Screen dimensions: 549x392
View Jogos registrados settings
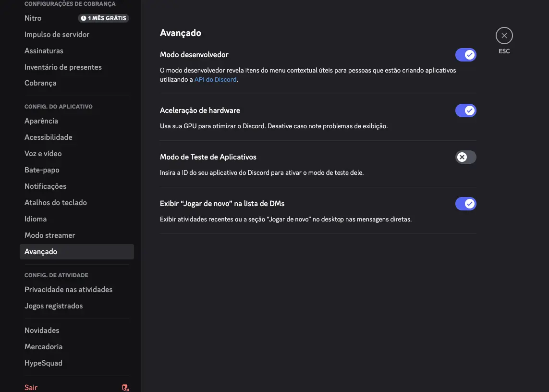[x=53, y=306]
